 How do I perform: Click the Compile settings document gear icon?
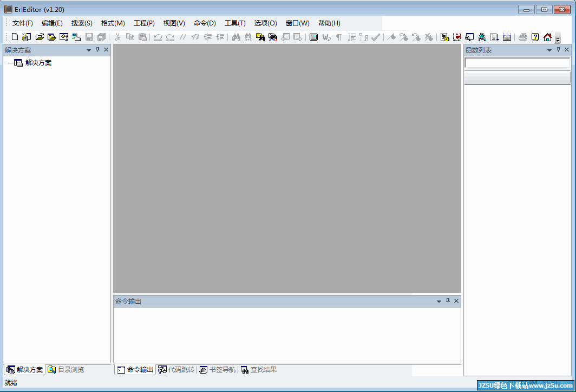[445, 37]
